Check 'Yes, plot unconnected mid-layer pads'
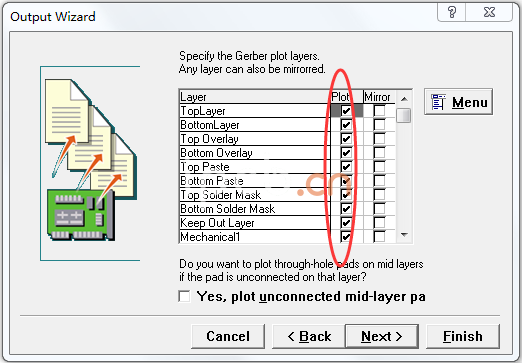522x363 pixels. point(184,296)
